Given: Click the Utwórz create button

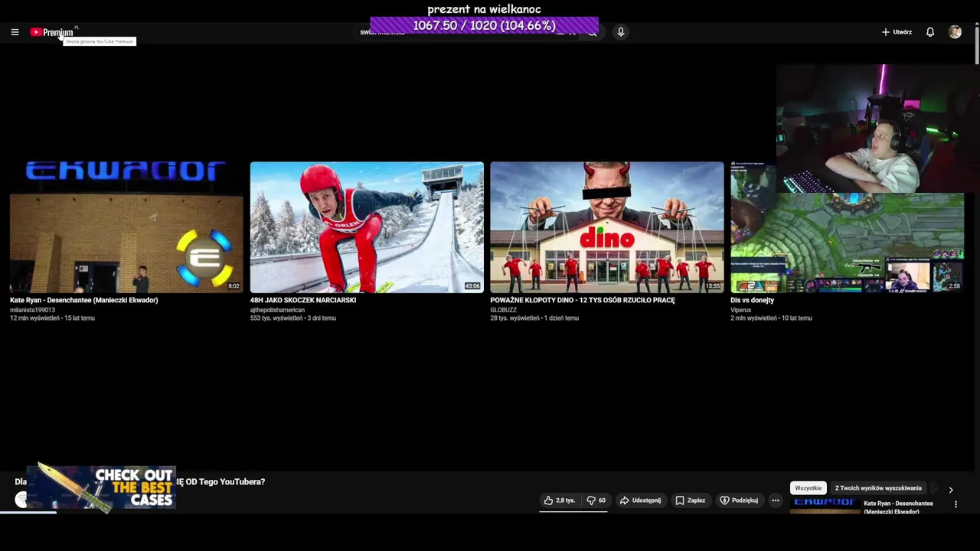Looking at the screenshot, I should [x=897, y=32].
